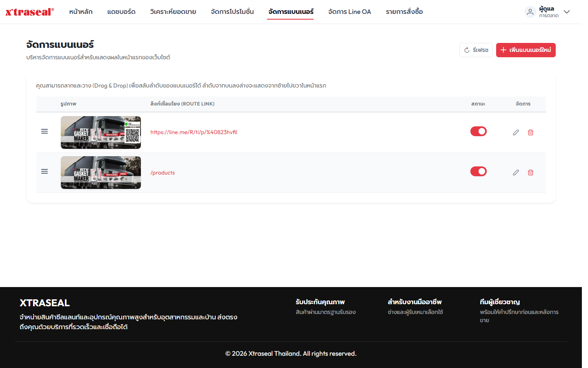Open the จัดการ Line OA tab
Screen dimensions: 588x368
[350, 12]
